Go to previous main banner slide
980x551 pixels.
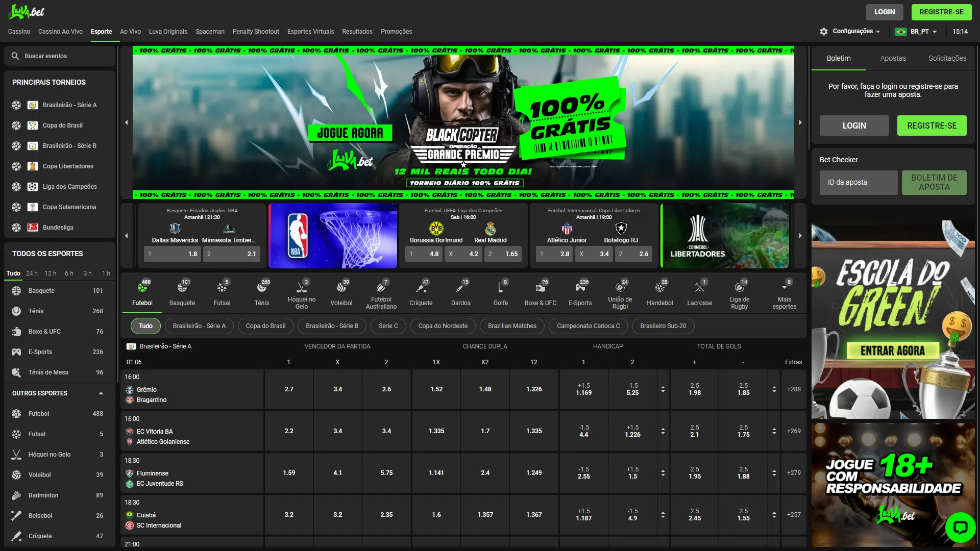click(127, 122)
